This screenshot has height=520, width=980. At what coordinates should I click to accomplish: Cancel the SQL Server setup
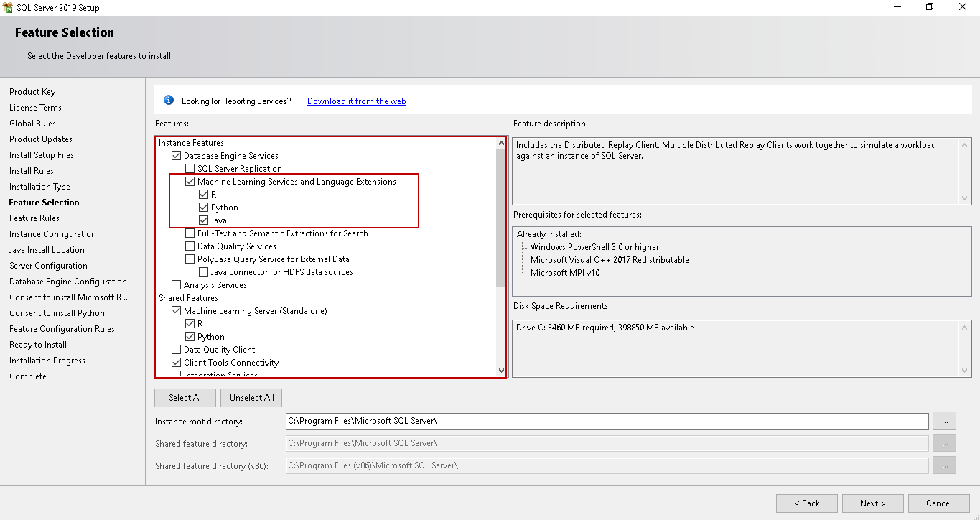(939, 503)
